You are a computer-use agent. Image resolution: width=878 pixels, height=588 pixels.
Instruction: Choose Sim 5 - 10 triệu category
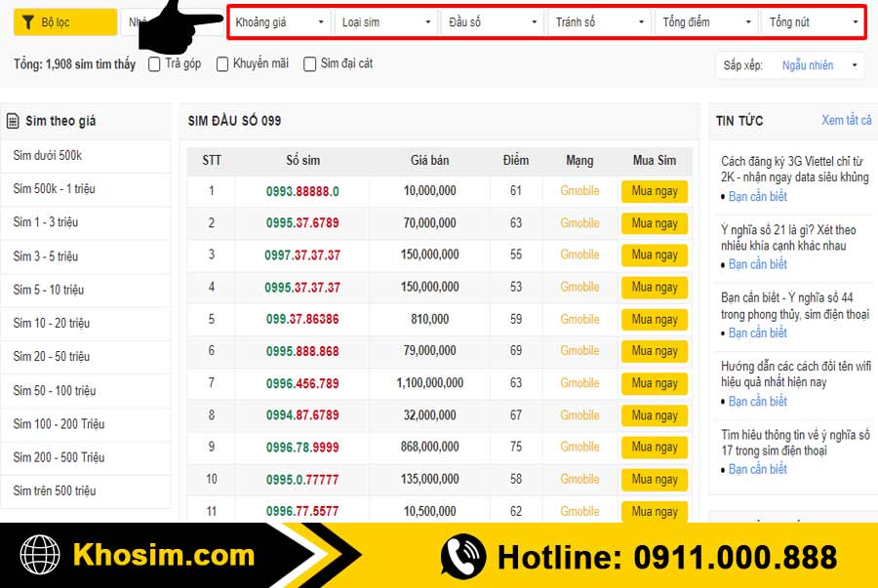[49, 290]
